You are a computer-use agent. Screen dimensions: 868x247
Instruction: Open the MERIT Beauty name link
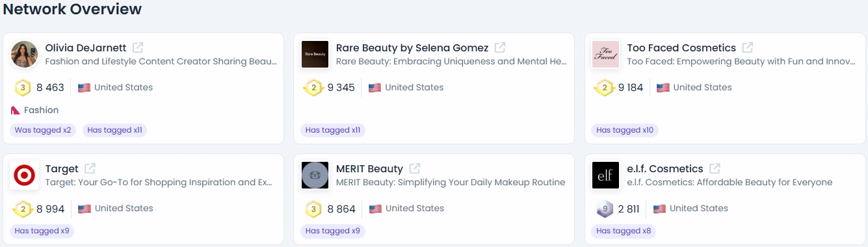[369, 169]
